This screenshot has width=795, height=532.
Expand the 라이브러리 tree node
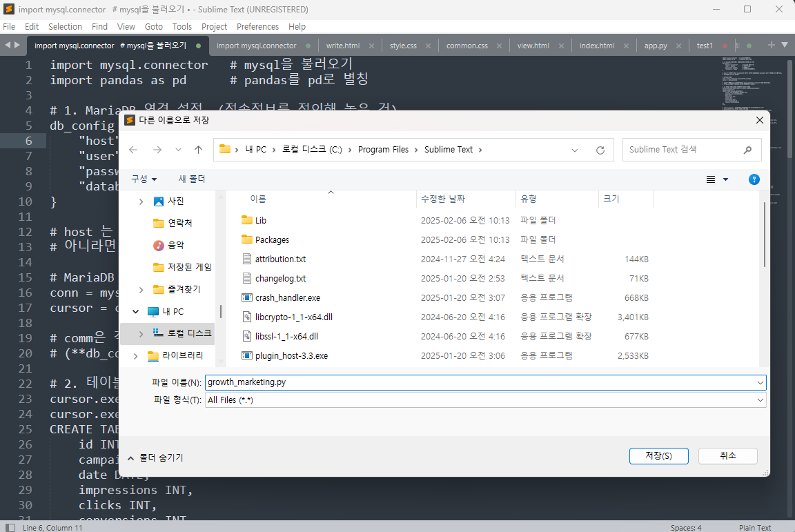135,356
